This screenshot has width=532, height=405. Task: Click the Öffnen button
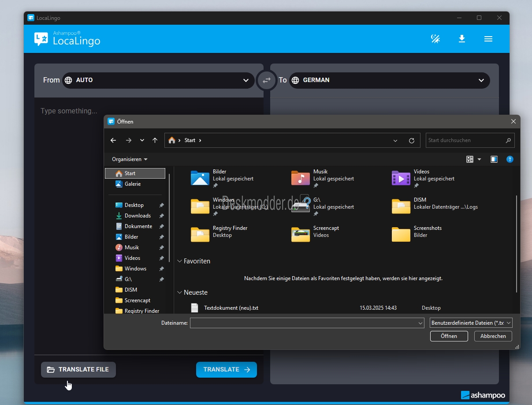pyautogui.click(x=449, y=336)
